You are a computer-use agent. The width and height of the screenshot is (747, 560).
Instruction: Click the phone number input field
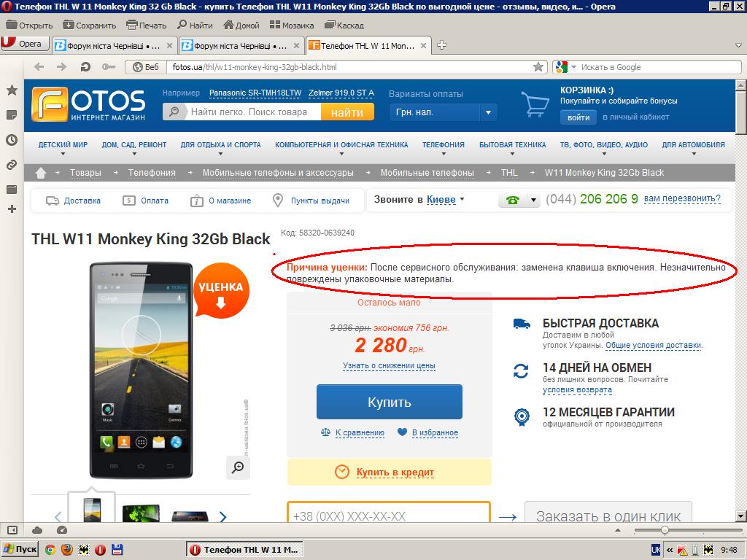(x=389, y=516)
